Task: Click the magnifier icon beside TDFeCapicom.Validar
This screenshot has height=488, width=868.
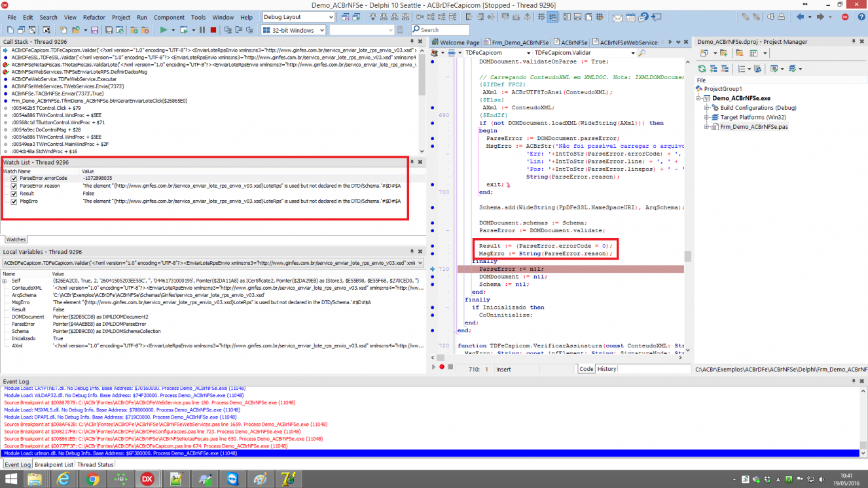Action: tap(642, 53)
